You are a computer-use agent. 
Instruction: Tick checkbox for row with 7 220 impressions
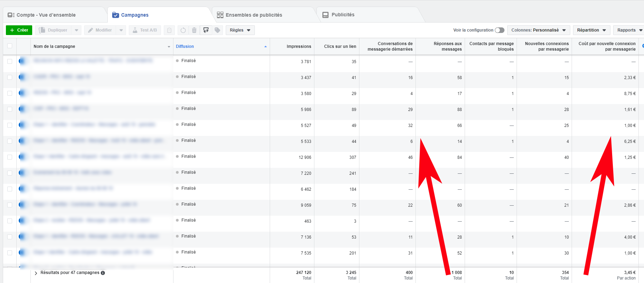coord(10,173)
